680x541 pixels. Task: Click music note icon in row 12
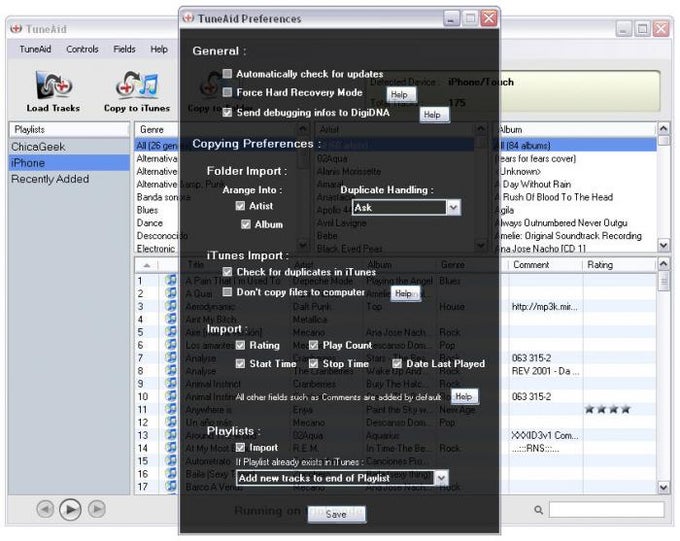(x=170, y=422)
